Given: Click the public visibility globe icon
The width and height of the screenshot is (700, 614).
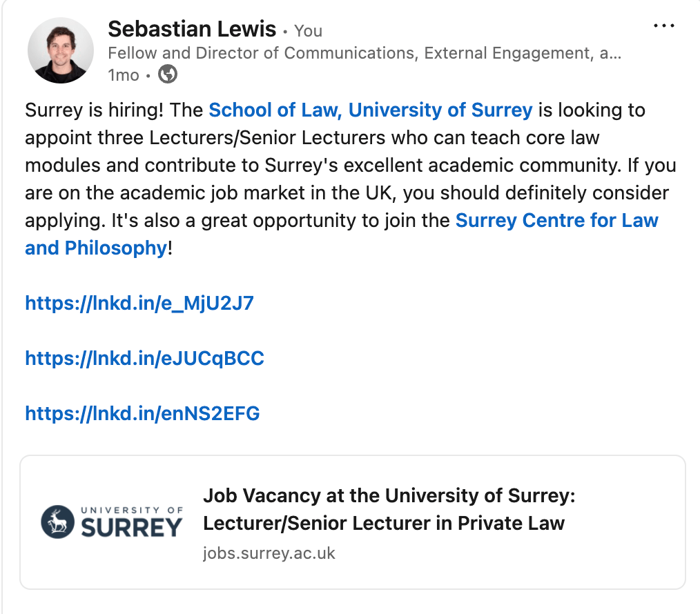Looking at the screenshot, I should click(x=168, y=75).
